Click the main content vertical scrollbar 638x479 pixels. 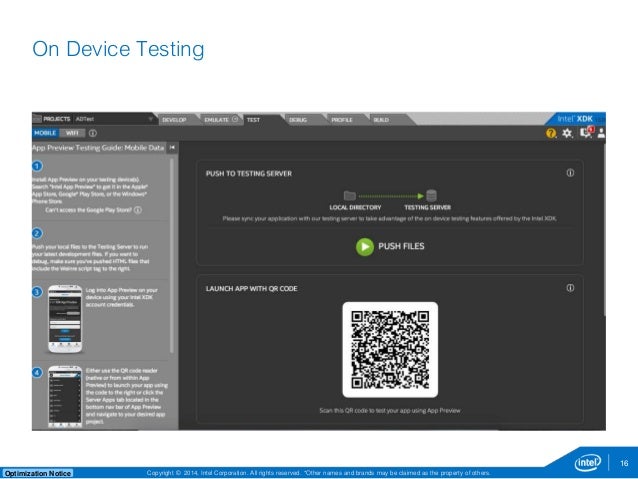click(x=604, y=229)
